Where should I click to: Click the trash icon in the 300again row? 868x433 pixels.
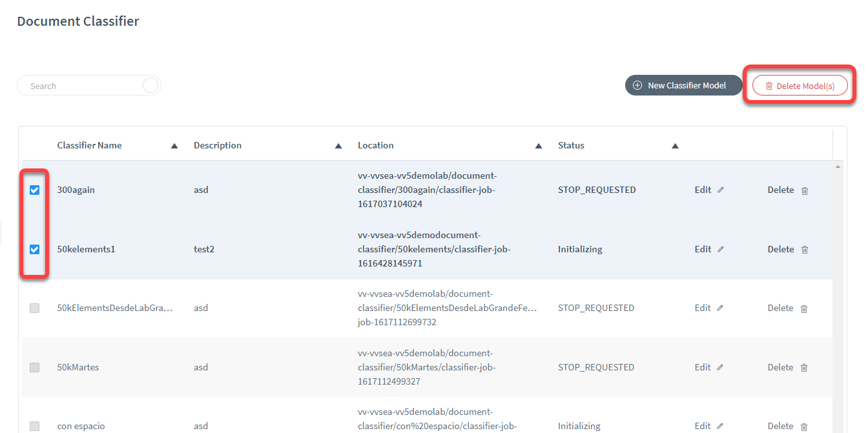click(804, 190)
